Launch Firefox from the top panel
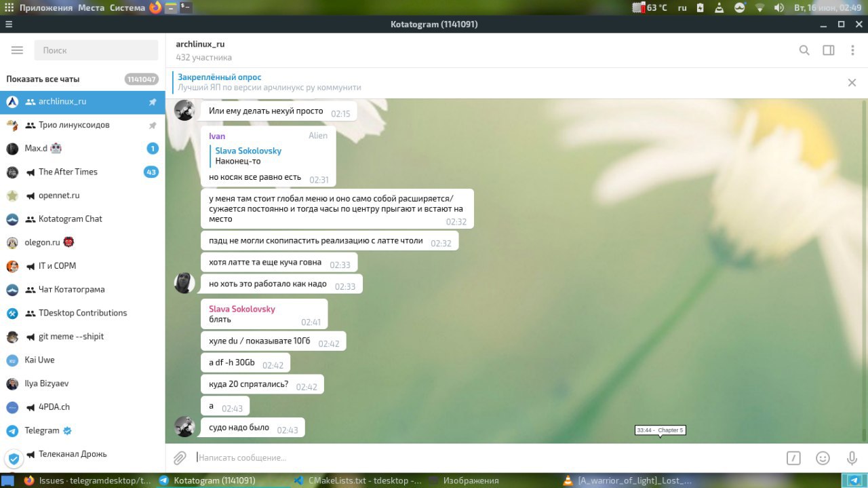 155,7
